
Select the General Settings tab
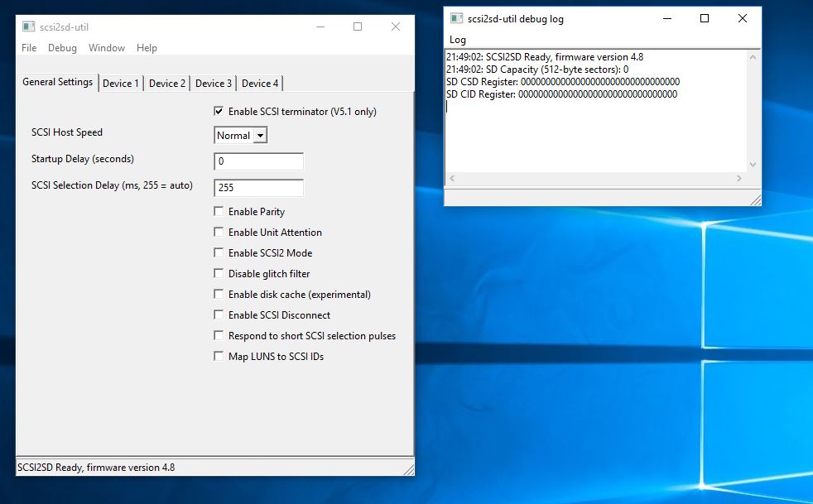58,82
